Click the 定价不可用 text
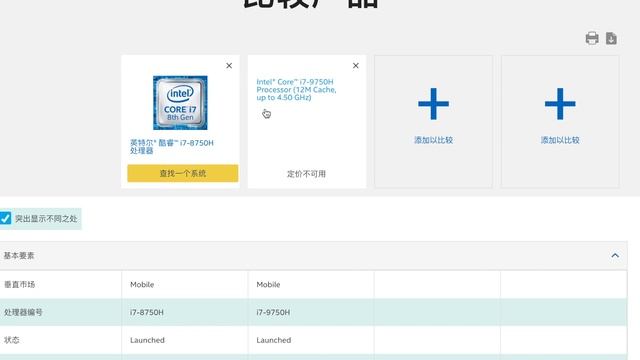 click(306, 174)
